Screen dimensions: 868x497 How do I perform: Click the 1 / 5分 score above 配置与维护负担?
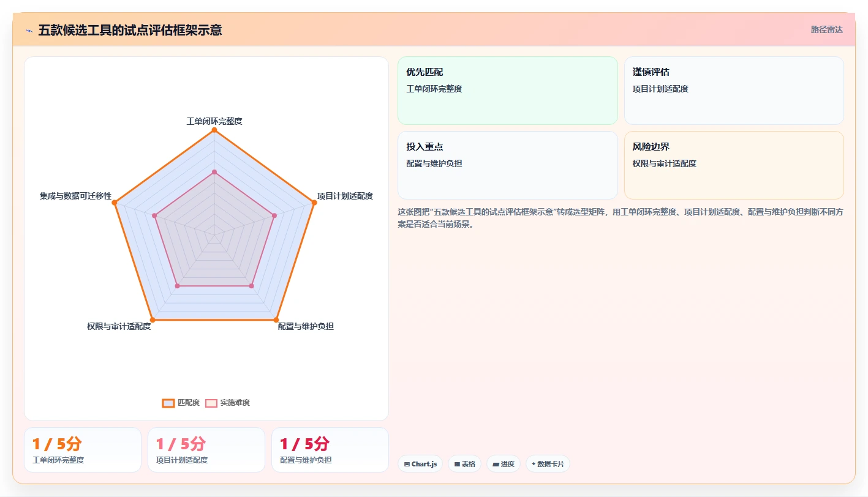(304, 444)
